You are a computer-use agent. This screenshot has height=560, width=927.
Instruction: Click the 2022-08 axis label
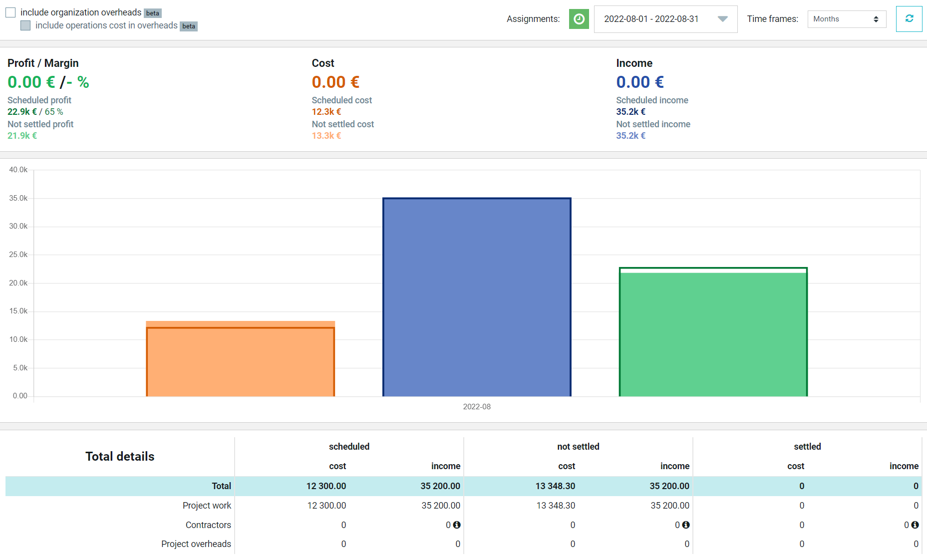point(477,407)
